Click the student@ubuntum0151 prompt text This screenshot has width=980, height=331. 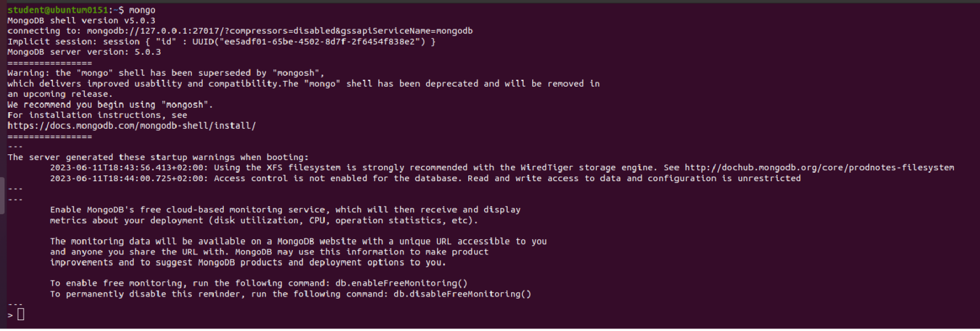(x=58, y=10)
